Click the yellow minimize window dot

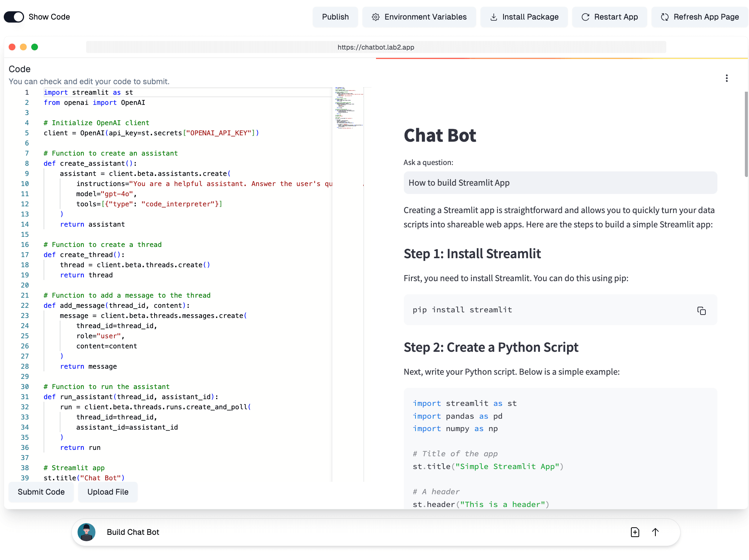[23, 47]
